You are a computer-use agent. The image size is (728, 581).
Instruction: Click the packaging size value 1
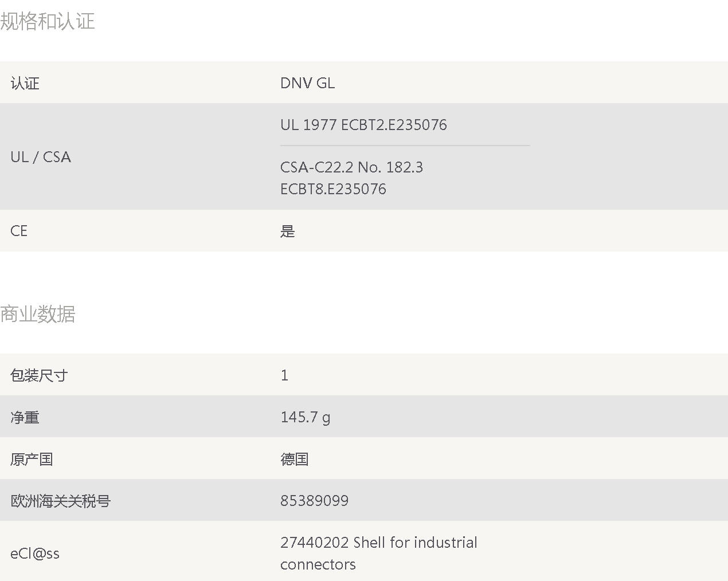(x=284, y=375)
